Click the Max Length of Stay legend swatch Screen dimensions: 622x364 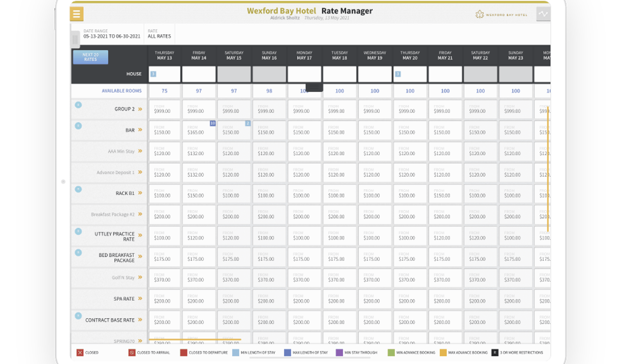pos(287,352)
